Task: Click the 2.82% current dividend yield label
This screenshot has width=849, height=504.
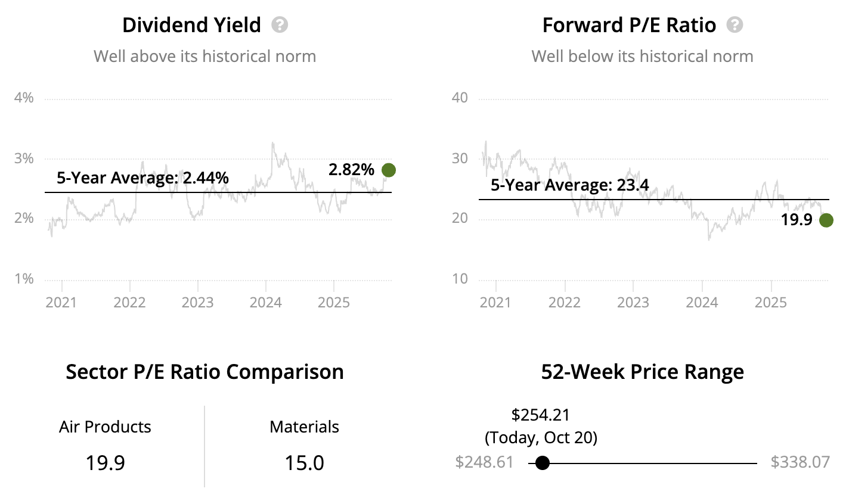Action: click(351, 170)
